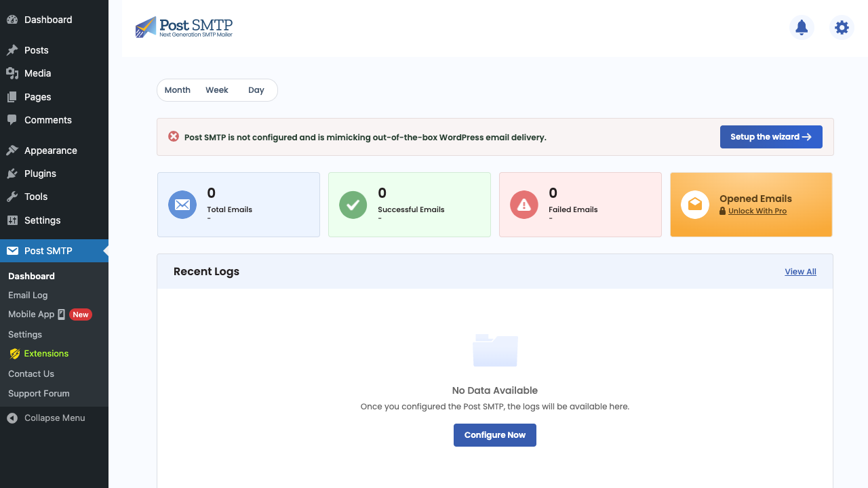Click the Successful Emails label
Viewport: 868px width, 488px height.
411,209
